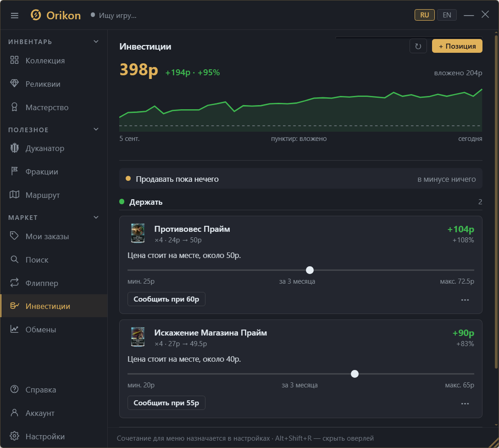Open more options for Искажение Магазина Прайм
Image resolution: width=499 pixels, height=448 pixels.
465,403
